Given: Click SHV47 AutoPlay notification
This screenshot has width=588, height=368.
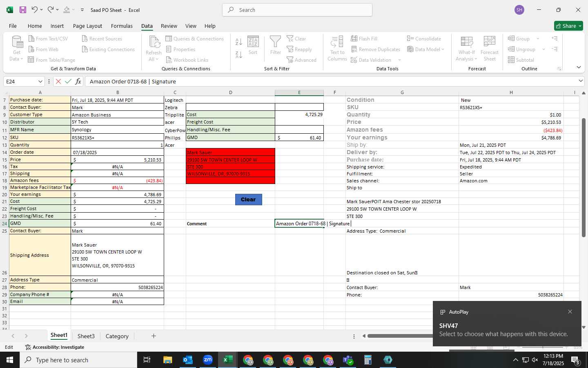Looking at the screenshot, I should 507,323.
